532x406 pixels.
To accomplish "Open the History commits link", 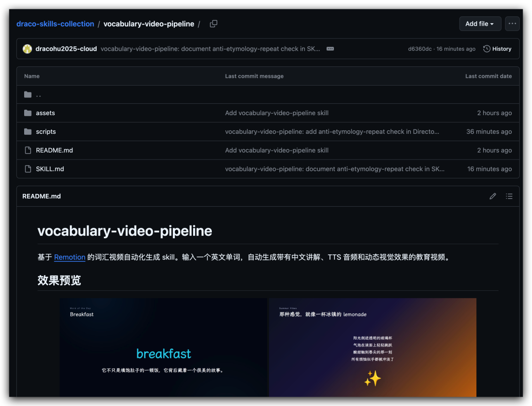I will point(497,49).
